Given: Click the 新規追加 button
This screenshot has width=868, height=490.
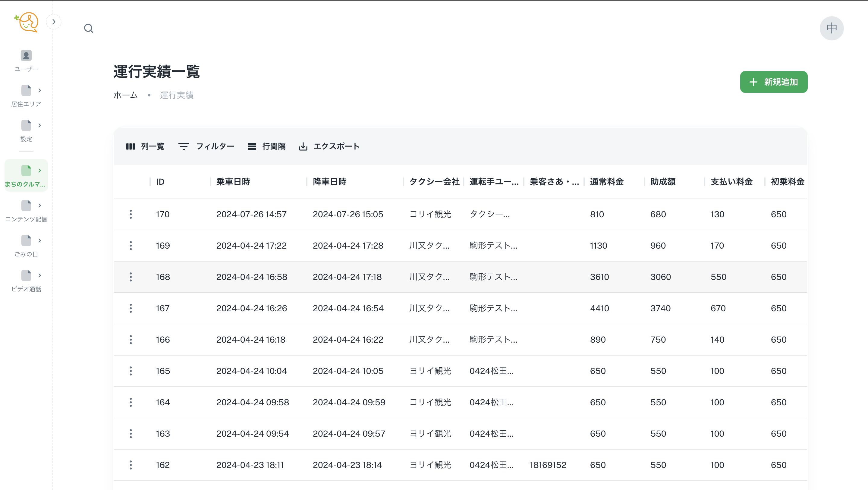Looking at the screenshot, I should 773,82.
